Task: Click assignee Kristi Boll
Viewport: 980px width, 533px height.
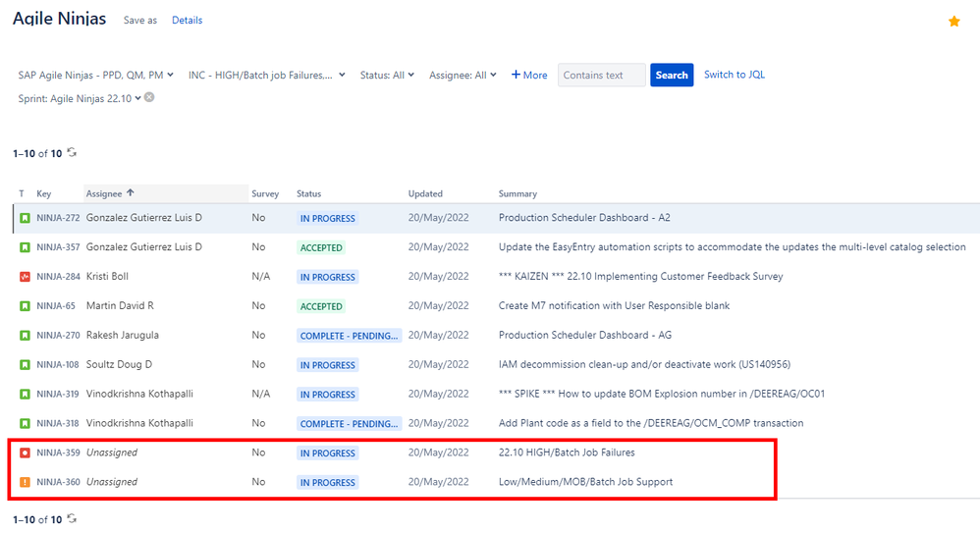Action: [x=107, y=277]
